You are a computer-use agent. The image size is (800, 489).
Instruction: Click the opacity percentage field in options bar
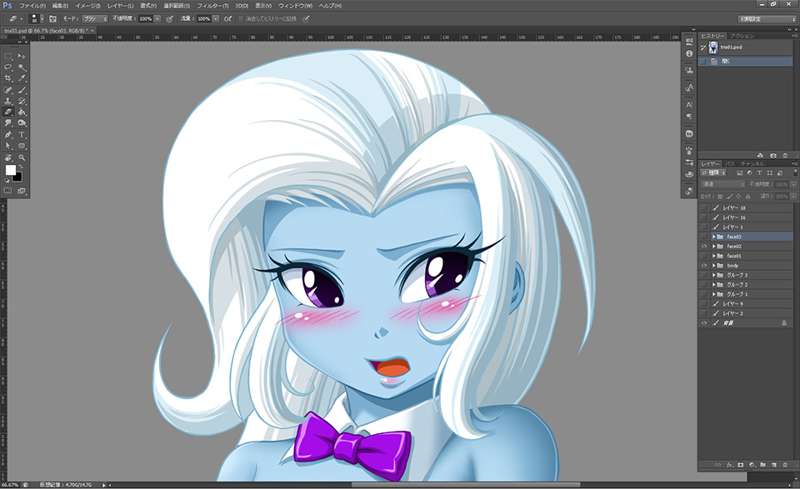click(x=145, y=19)
